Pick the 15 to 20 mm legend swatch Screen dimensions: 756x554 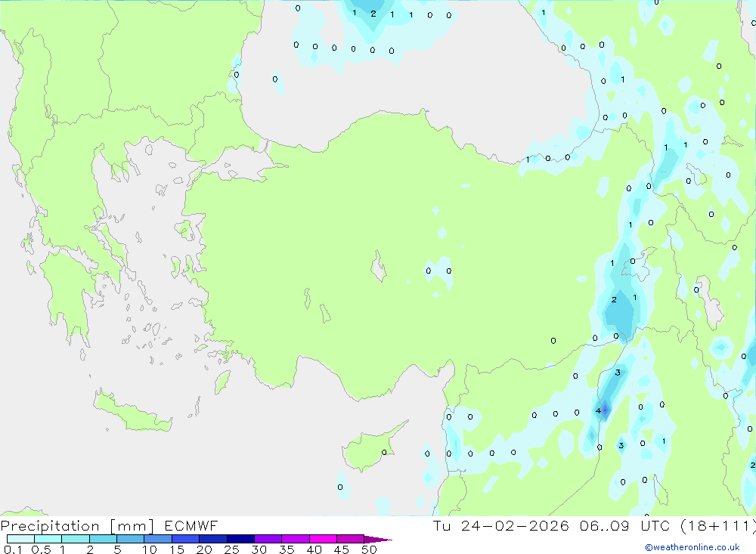(186, 539)
